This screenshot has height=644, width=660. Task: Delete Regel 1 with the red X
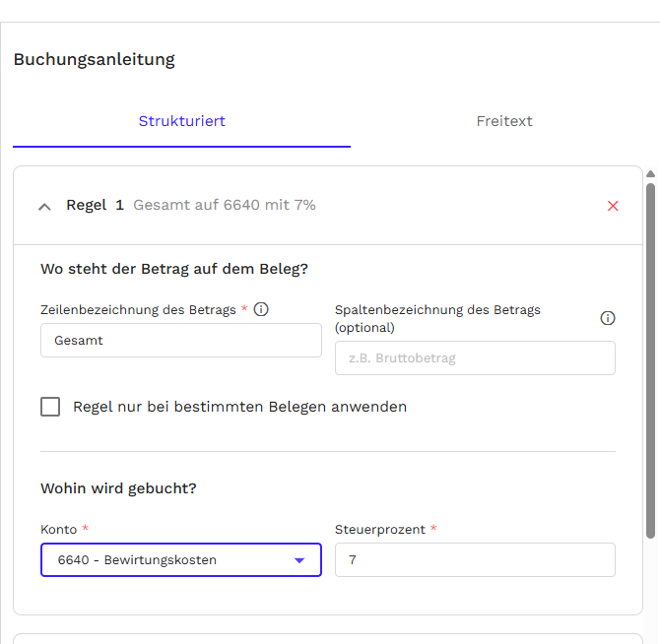pos(613,206)
